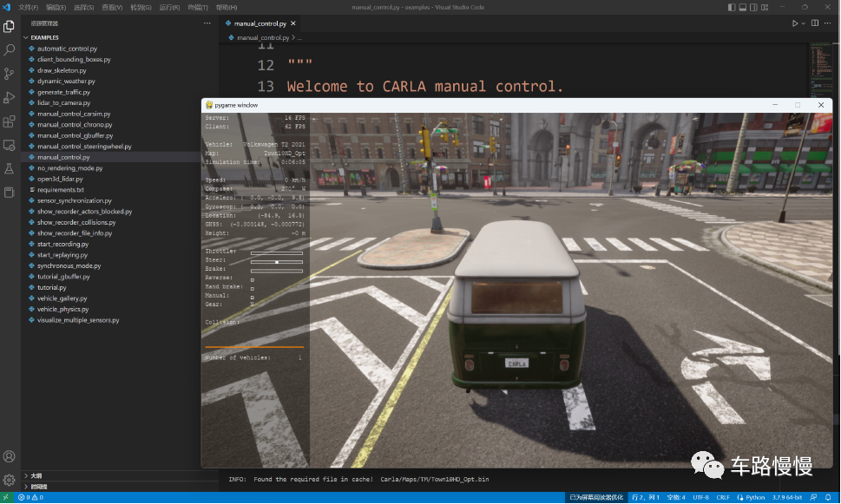The image size is (841, 504).
Task: Close the manual_control.py editor tab
Action: [292, 23]
